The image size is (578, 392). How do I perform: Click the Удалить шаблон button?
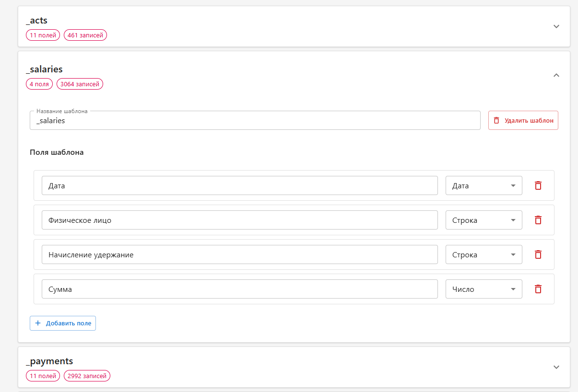click(523, 120)
